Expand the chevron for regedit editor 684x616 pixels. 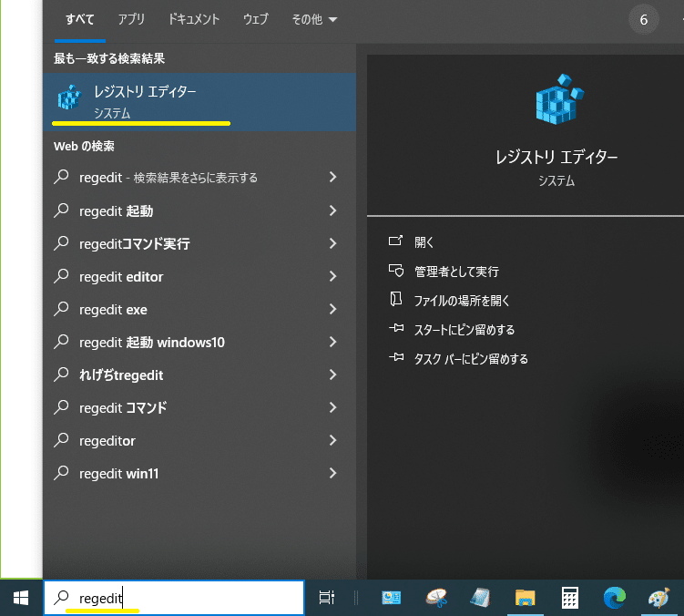pos(332,276)
